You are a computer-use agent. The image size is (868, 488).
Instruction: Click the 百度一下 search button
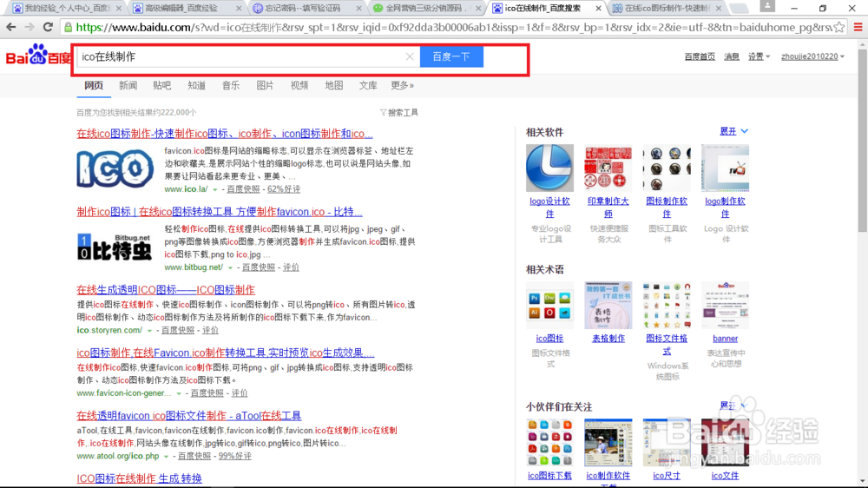click(451, 56)
